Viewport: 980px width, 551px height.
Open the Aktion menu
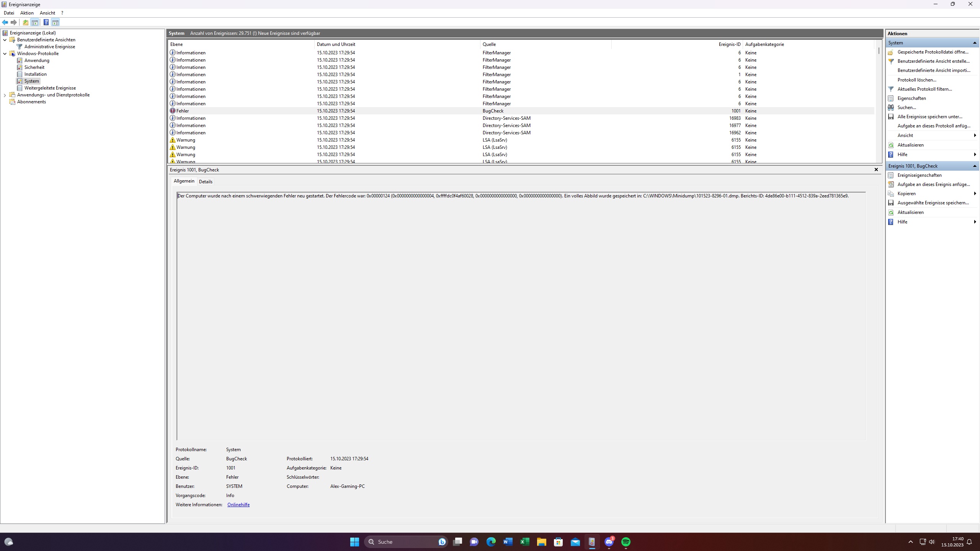coord(27,13)
